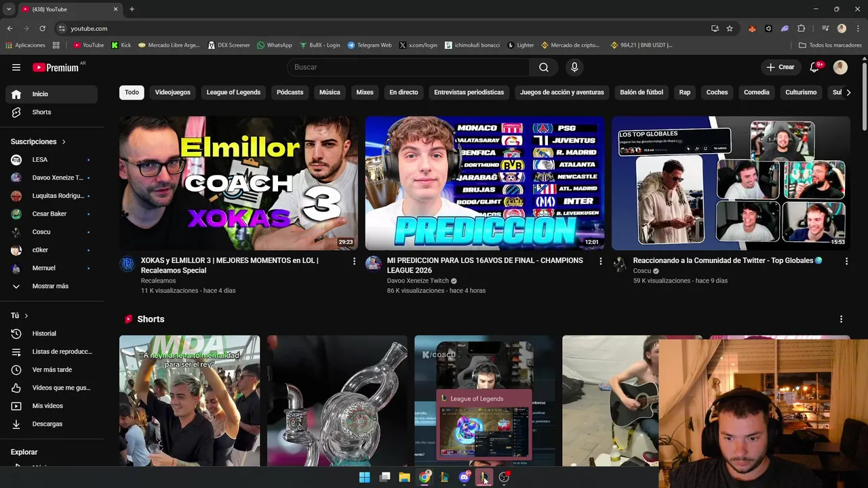
Task: Open the Phantom ghost extension
Action: 785,28
